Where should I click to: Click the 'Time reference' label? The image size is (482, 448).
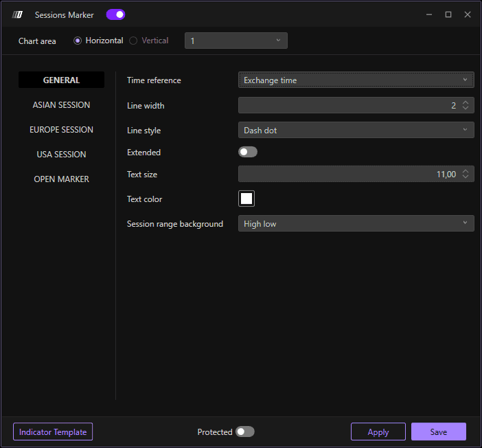(x=154, y=80)
